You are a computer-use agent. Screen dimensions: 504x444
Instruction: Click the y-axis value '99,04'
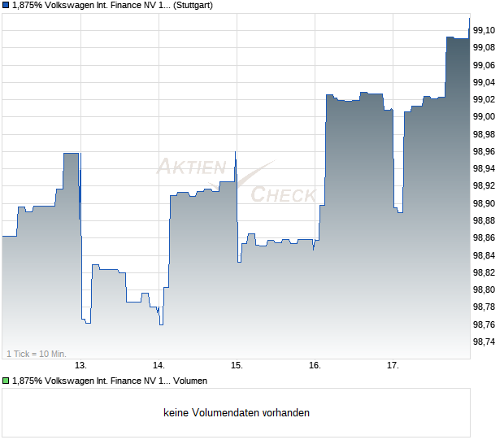click(x=484, y=83)
